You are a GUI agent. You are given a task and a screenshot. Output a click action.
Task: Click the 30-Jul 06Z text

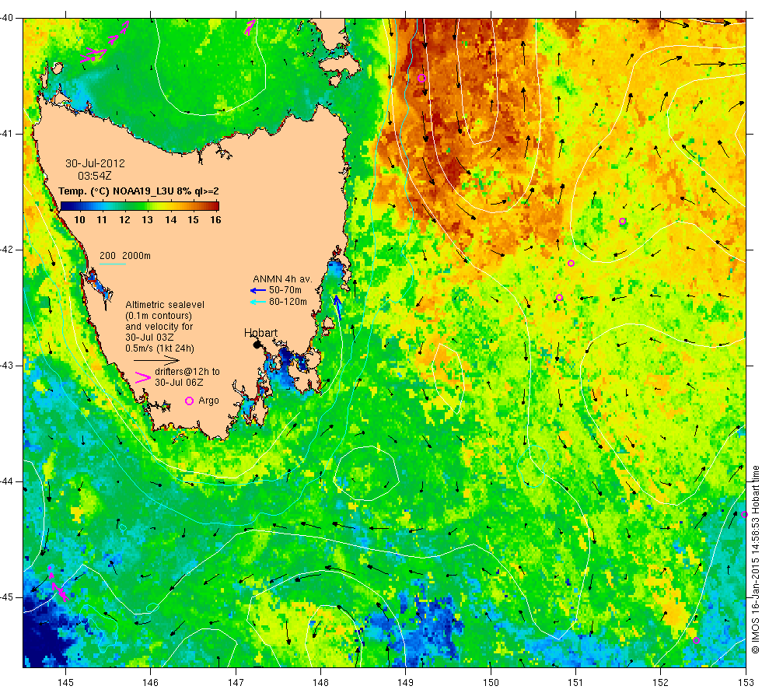coord(179,383)
